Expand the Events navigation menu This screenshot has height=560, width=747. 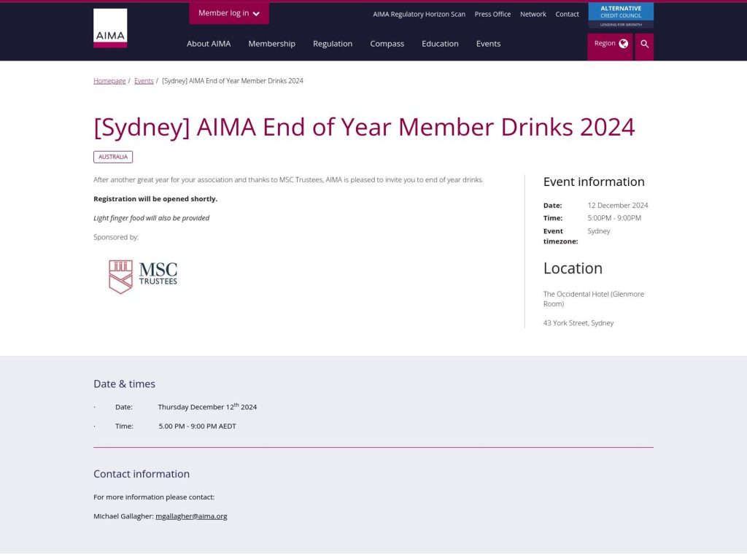(x=488, y=44)
